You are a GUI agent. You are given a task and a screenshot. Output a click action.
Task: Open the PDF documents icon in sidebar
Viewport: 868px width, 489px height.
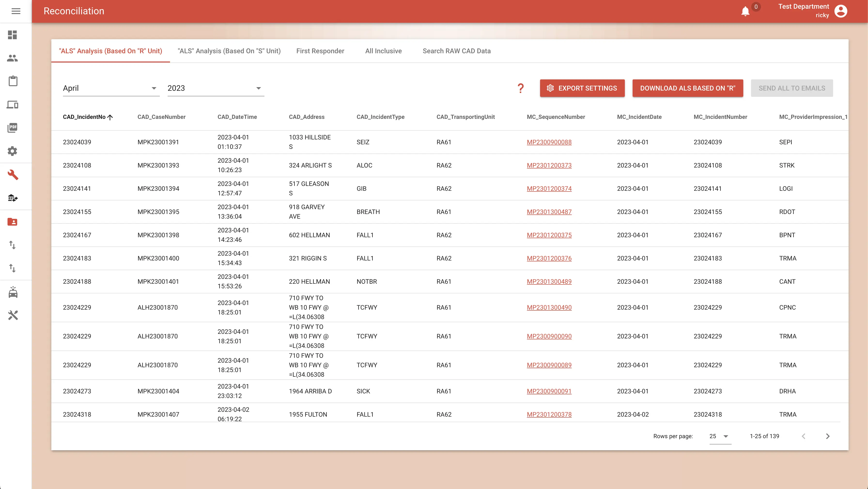[12, 128]
